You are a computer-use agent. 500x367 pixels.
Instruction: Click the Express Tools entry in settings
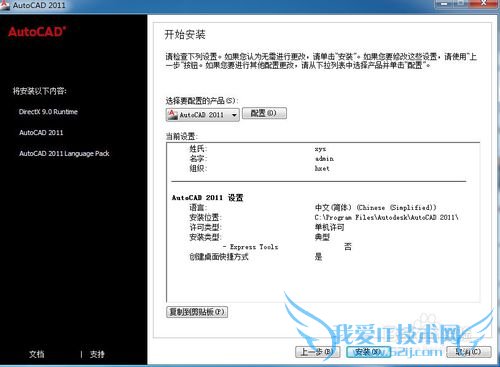pos(250,247)
